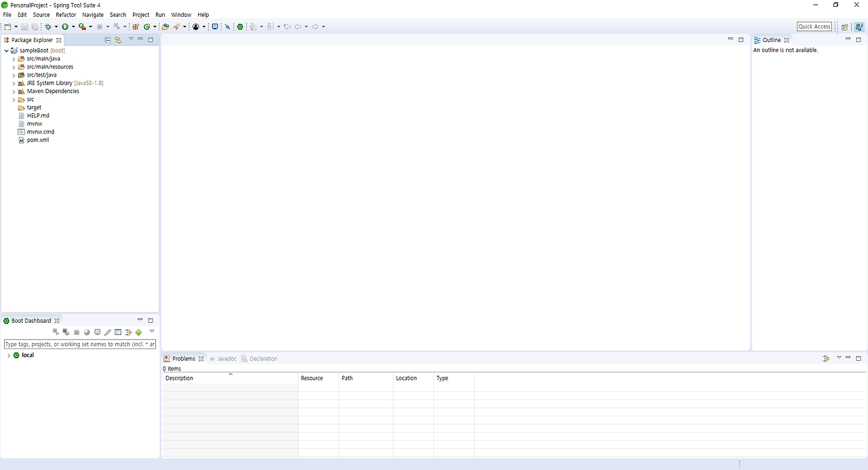
Task: Sort by Location column header
Action: click(413, 378)
